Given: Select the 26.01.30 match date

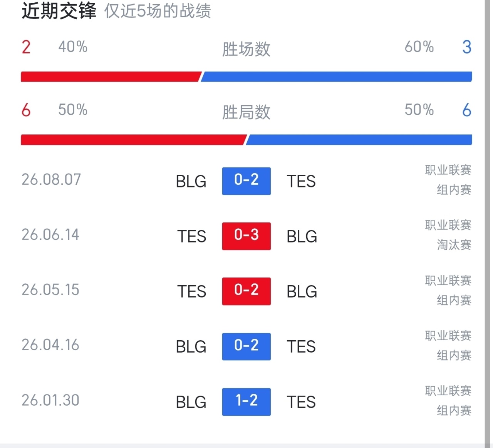Looking at the screenshot, I should pos(50,400).
